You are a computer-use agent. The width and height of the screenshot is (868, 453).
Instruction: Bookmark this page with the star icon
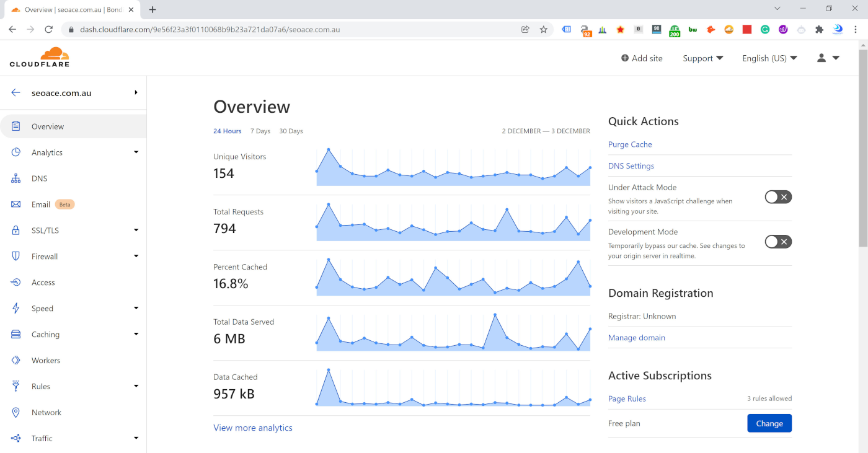(544, 29)
